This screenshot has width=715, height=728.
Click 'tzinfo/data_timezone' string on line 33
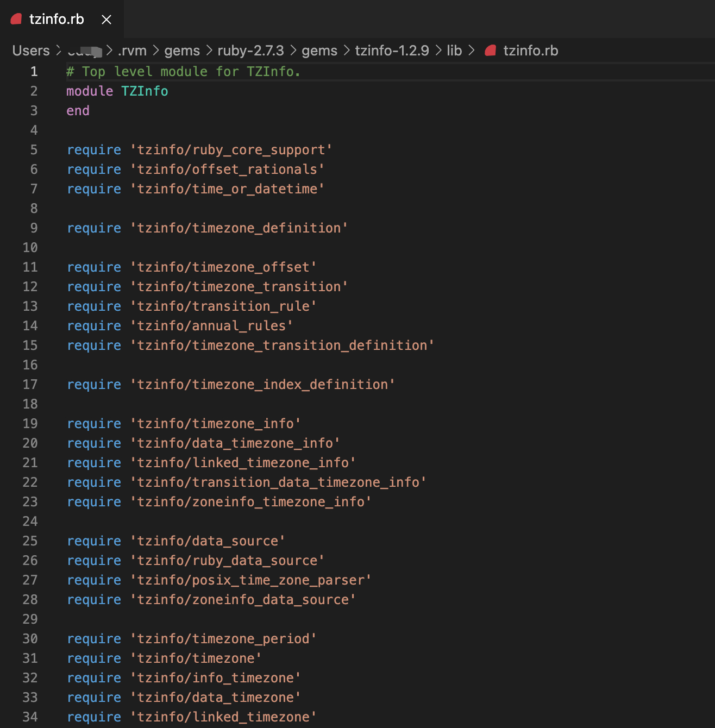[x=215, y=697]
